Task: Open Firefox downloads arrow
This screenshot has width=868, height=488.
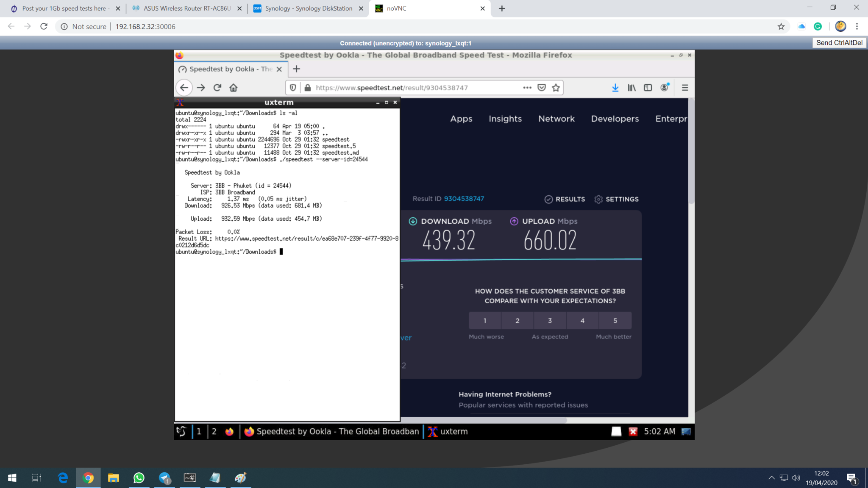Action: pyautogui.click(x=615, y=88)
